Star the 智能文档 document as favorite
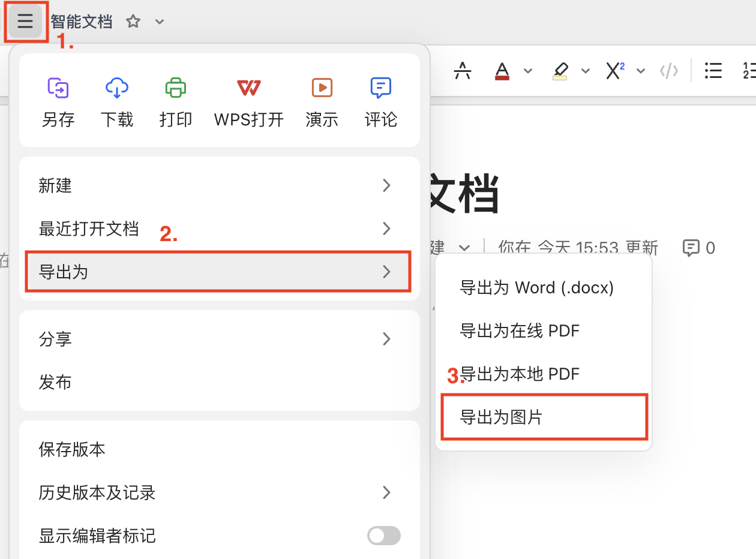This screenshot has width=756, height=559. (x=133, y=22)
